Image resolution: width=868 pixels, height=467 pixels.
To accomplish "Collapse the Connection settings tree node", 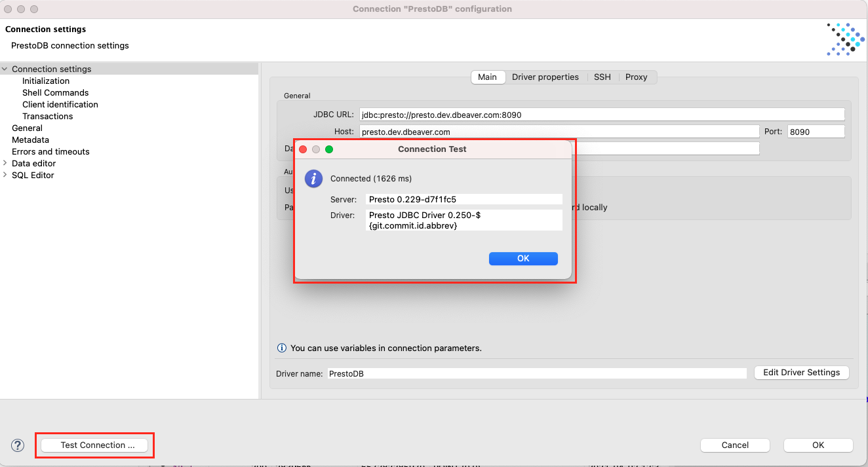I will 5,69.
